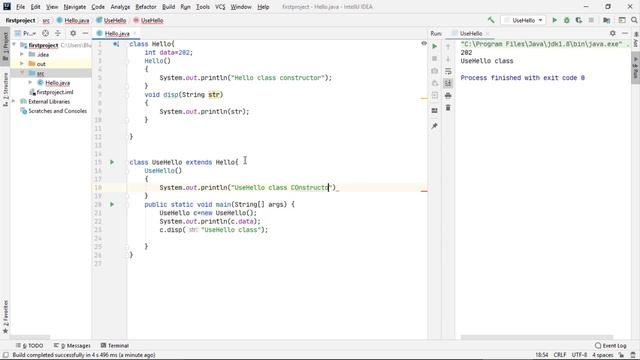Open Project Structure from the toolbar
Screen dimensions: 640x360
click(x=607, y=20)
